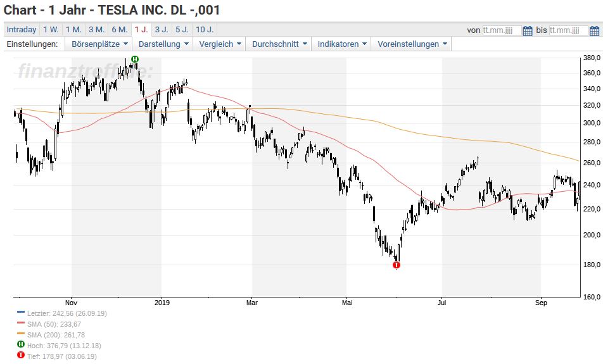Click the 'Nov' x-axis label
The width and height of the screenshot is (603, 364).
pyautogui.click(x=71, y=303)
